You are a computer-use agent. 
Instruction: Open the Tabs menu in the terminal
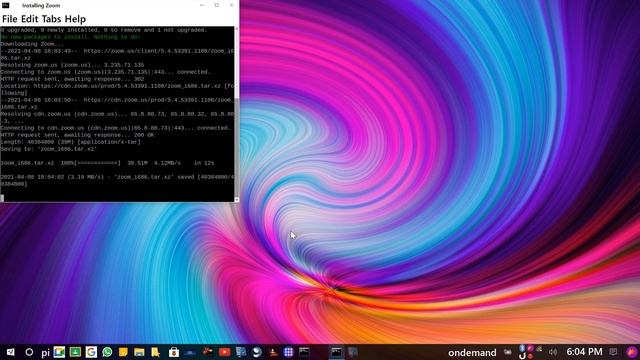(x=51, y=19)
